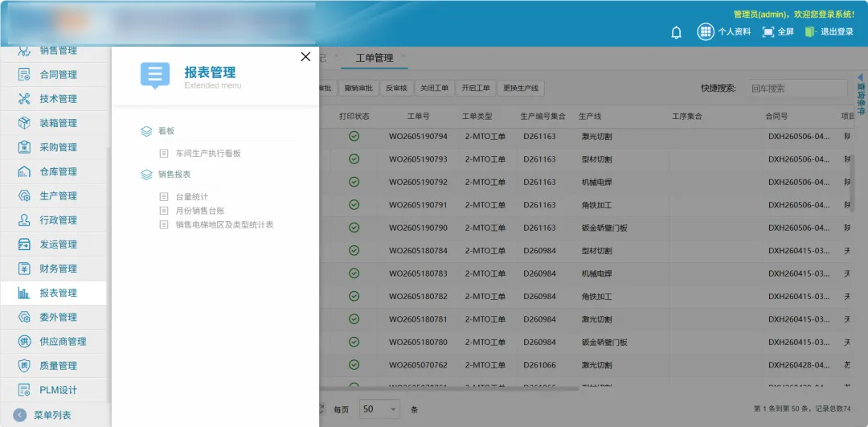Collapse sidebar with 菜单列表 arrow icon
This screenshot has width=868, height=427.
[19, 416]
